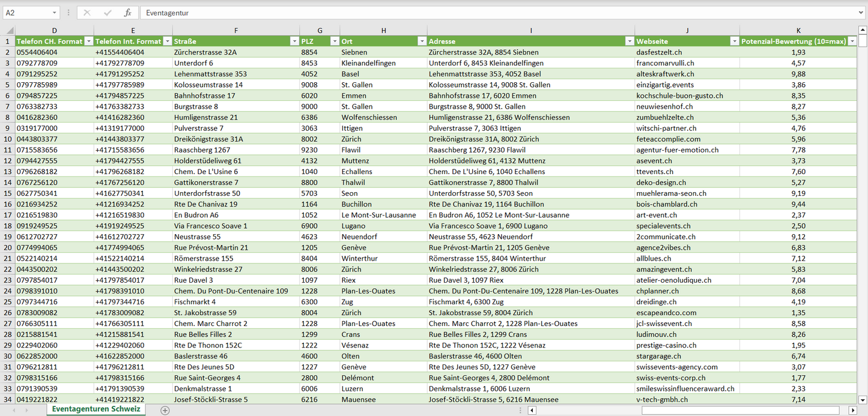Expand the formula bar with the chevron
Screen dimensions: 868x416
pyautogui.click(x=861, y=13)
